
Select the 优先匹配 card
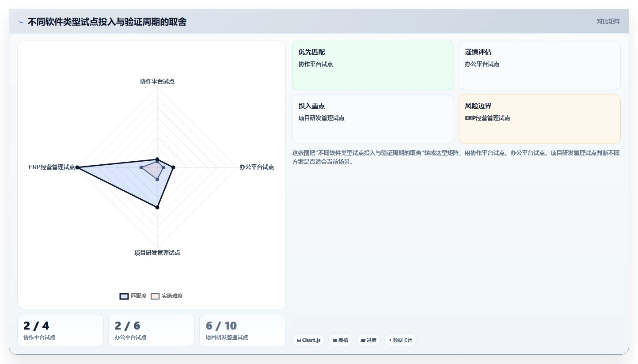tap(373, 65)
